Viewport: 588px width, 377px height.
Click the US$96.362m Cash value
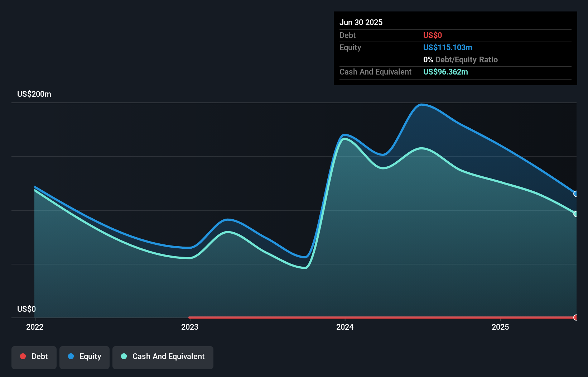click(x=445, y=72)
